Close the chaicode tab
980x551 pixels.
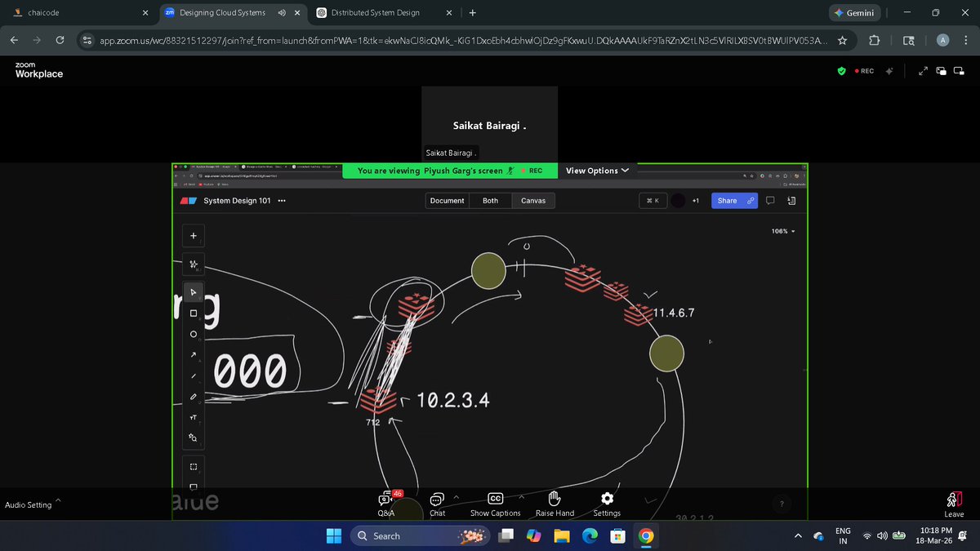pos(145,12)
